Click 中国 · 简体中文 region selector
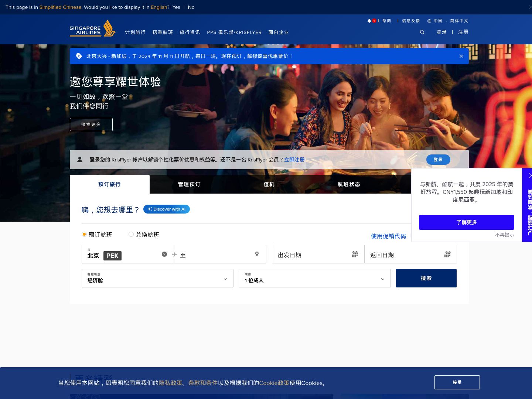This screenshot has width=532, height=399. coord(448,21)
